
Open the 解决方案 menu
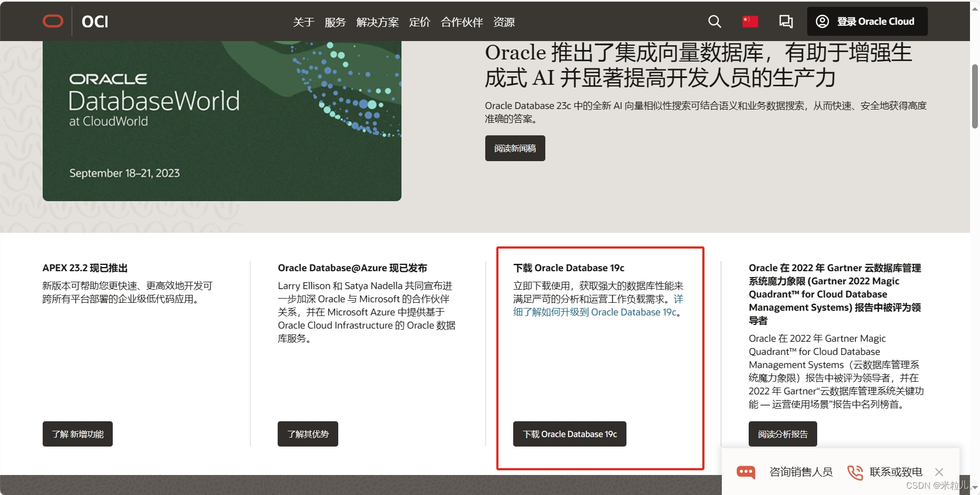pos(377,22)
